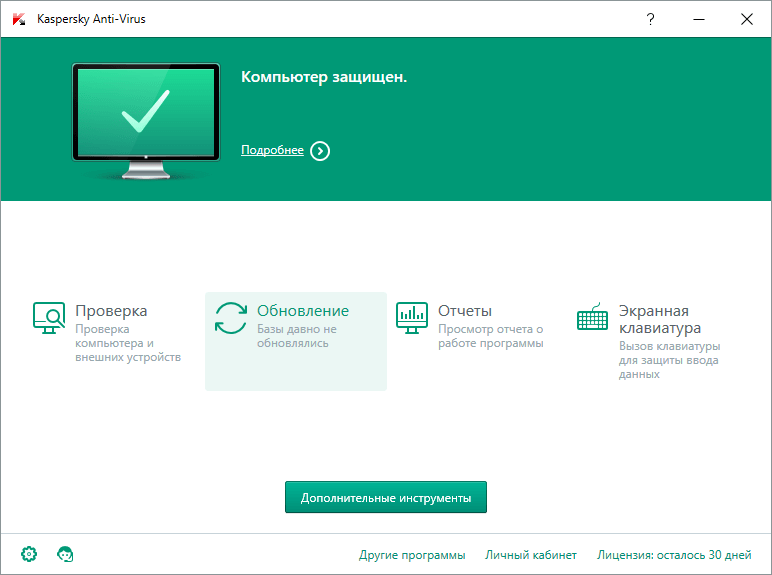Open help with the question mark icon
772x575 pixels.
[650, 19]
